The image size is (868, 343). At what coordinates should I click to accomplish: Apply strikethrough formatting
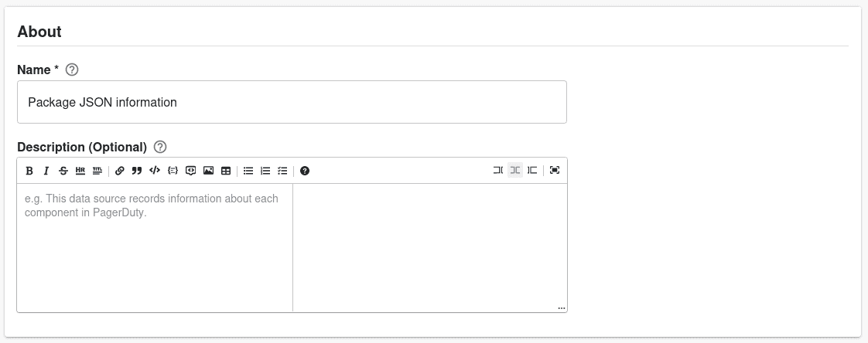(63, 171)
